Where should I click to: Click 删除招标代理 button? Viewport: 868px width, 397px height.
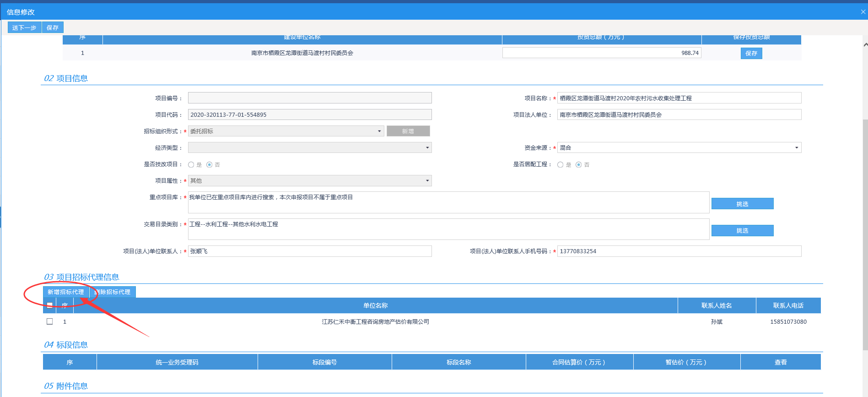[x=113, y=292]
